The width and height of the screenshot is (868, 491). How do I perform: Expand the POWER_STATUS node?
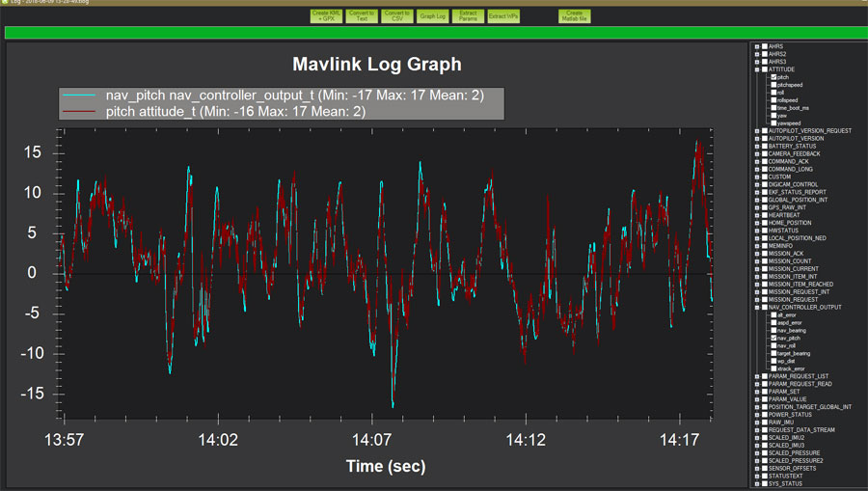[x=757, y=415]
